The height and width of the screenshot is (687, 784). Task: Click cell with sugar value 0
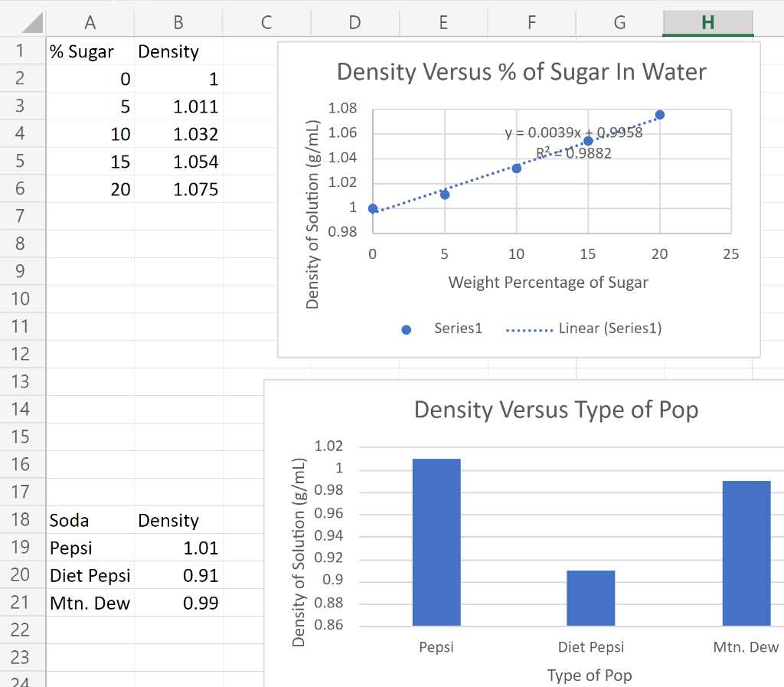click(90, 78)
